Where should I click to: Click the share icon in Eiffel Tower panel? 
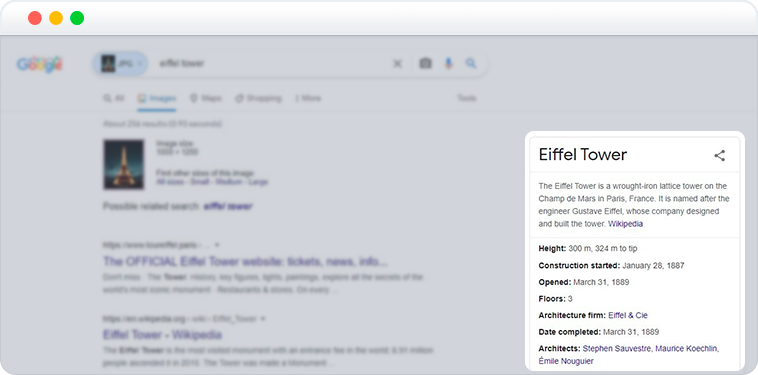pyautogui.click(x=720, y=155)
